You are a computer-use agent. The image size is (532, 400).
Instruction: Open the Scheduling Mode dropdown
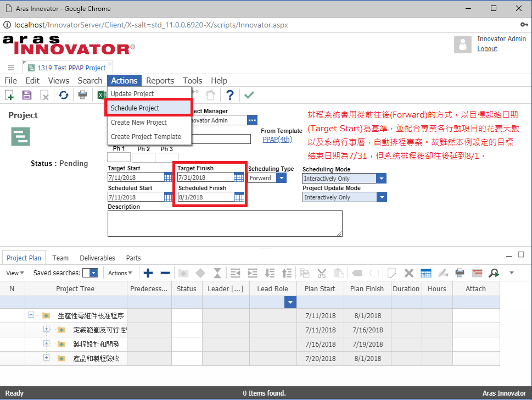pos(381,179)
